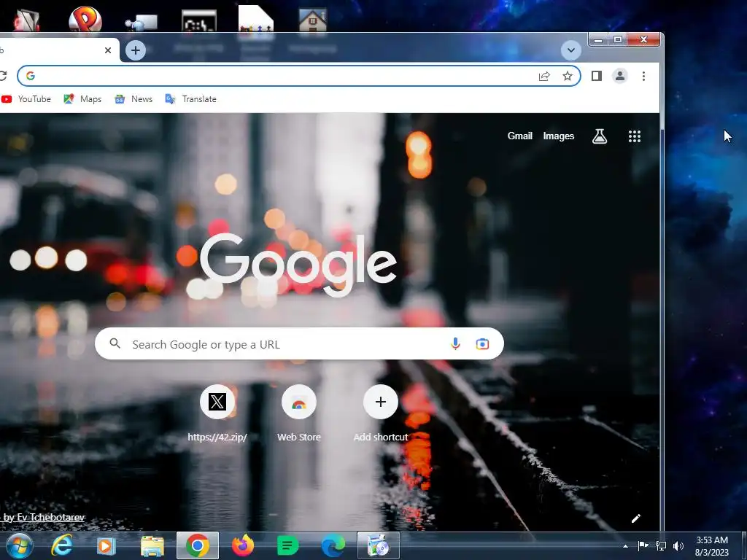Open photo credit Ev Tchebotarev link

coord(44,517)
